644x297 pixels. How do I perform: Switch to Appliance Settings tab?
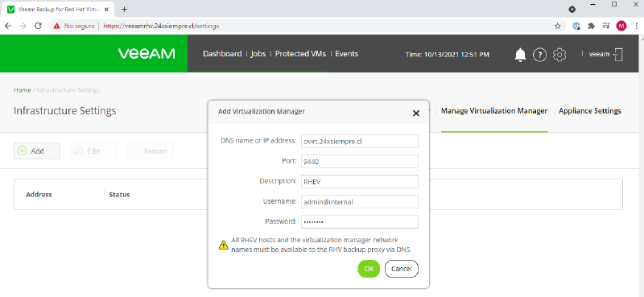coord(590,111)
